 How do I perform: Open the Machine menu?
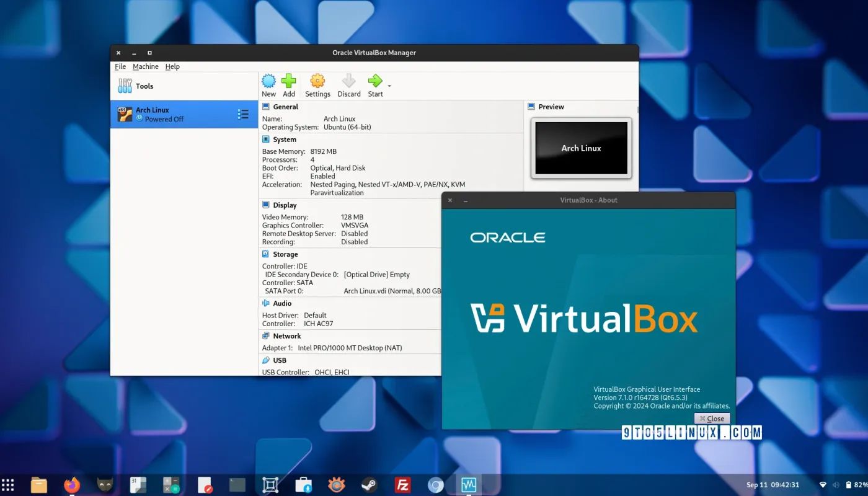(146, 66)
